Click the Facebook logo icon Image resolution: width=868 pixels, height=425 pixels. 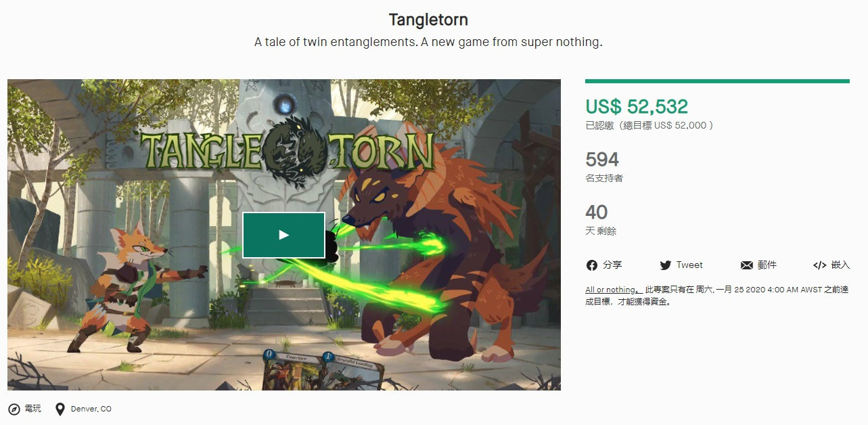click(592, 265)
